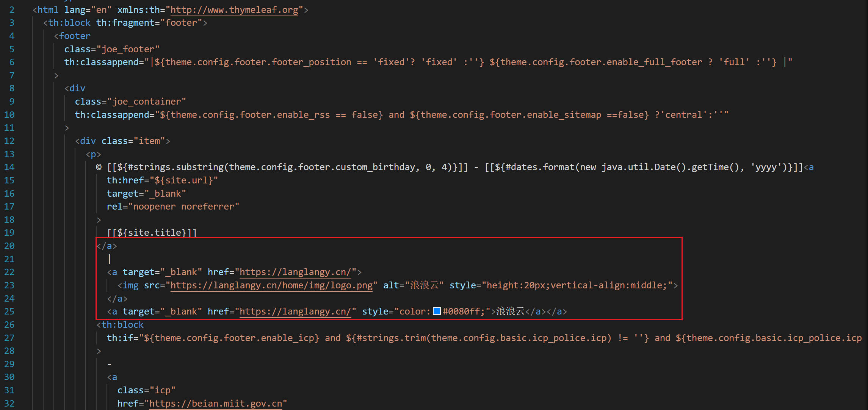Click the "joe_container" class value
The image size is (868, 410).
coord(147,102)
